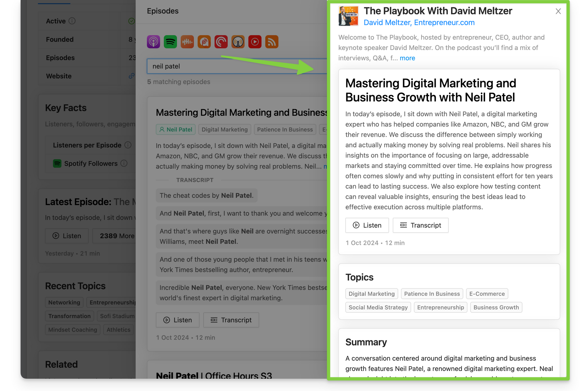Show info for Listeners per Episode

point(128,145)
